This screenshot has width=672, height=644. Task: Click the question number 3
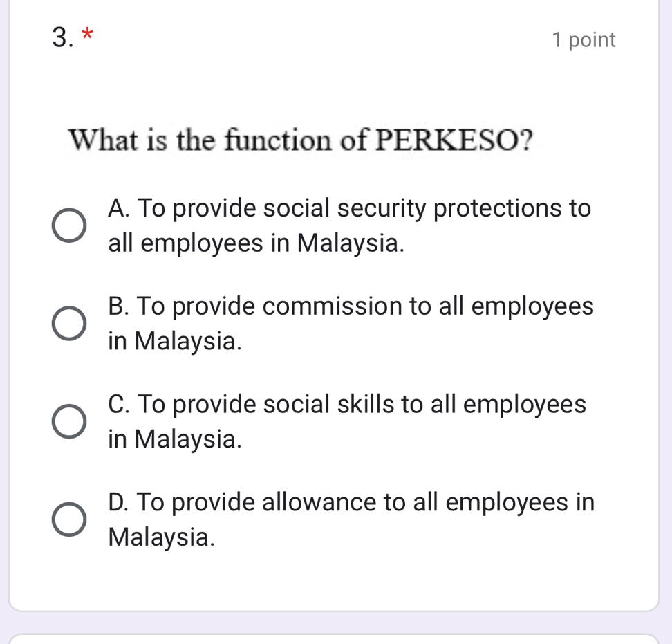62,39
